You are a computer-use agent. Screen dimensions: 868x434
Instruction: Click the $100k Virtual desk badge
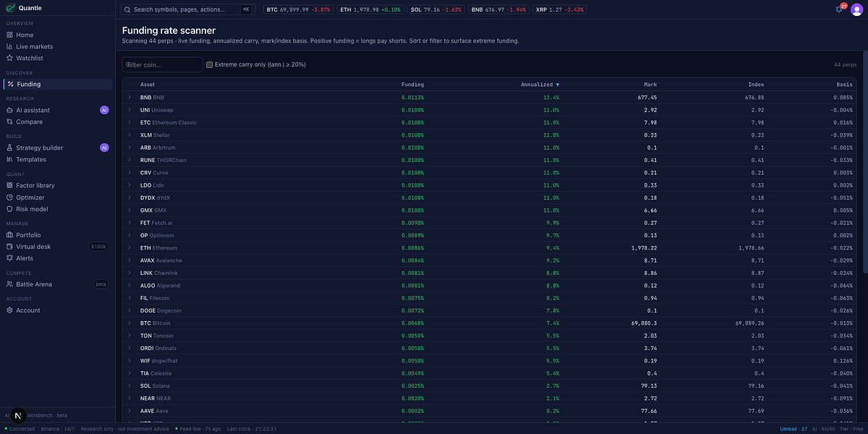[x=98, y=247]
